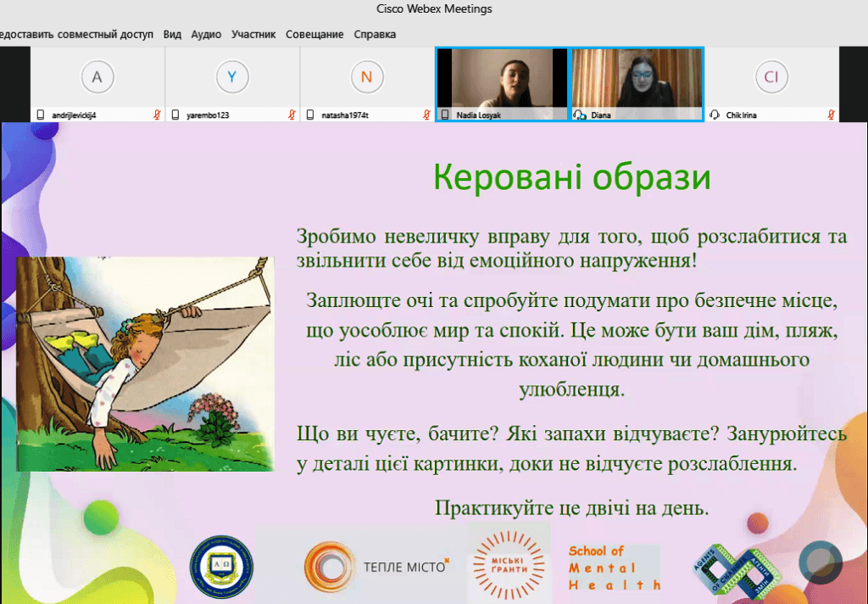Click the device icon beside andrijlevickij4

click(x=41, y=115)
